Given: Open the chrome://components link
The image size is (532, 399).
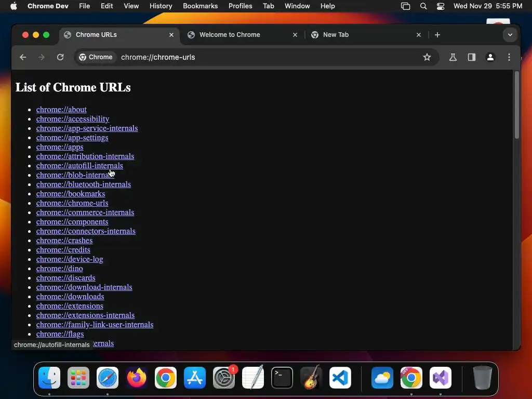Looking at the screenshot, I should 72,222.
